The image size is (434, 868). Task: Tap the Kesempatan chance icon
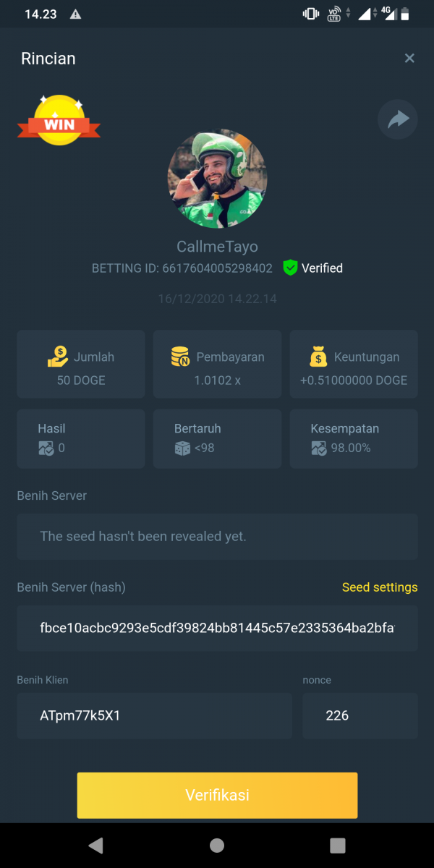(x=319, y=448)
